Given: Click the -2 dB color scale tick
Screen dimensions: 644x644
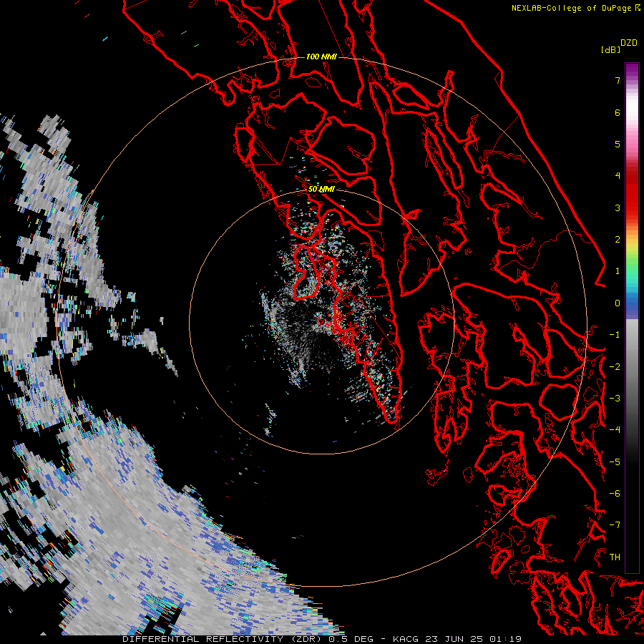Looking at the screenshot, I should click(x=615, y=367).
